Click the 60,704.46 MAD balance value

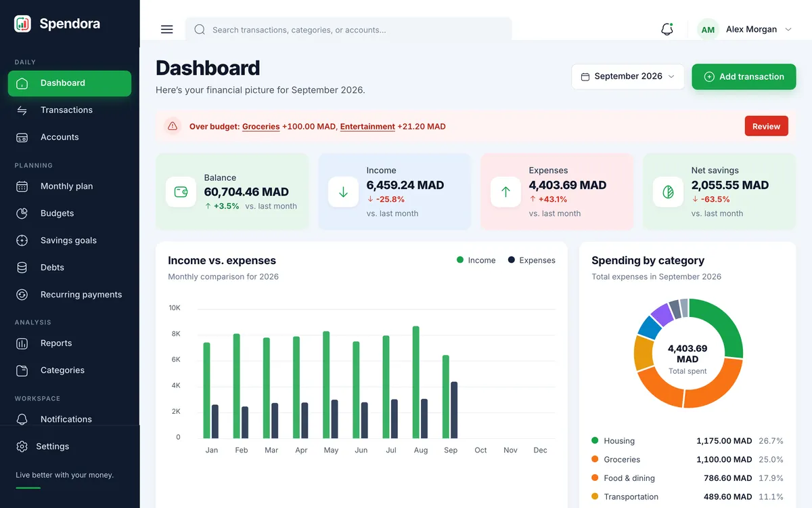pos(246,192)
